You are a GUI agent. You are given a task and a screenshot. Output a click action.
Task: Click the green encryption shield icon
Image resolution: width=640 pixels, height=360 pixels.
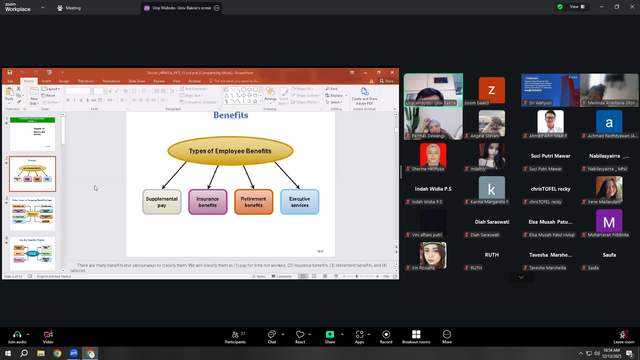click(560, 7)
